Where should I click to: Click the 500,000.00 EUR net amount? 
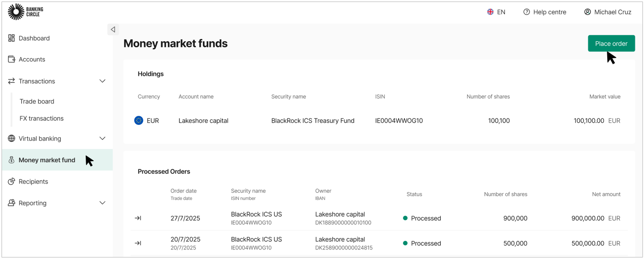point(596,243)
